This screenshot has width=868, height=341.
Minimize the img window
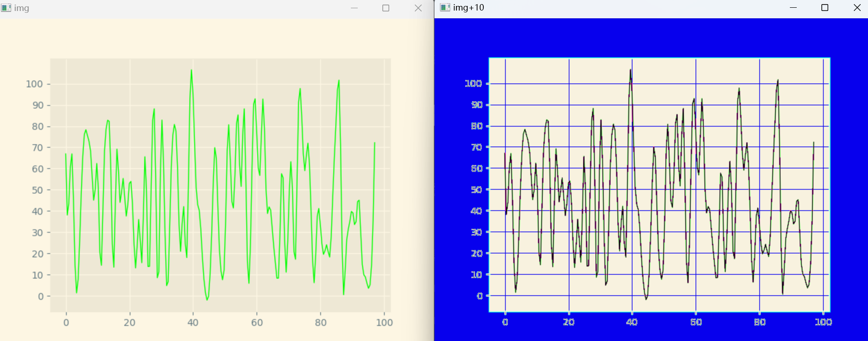coord(354,8)
